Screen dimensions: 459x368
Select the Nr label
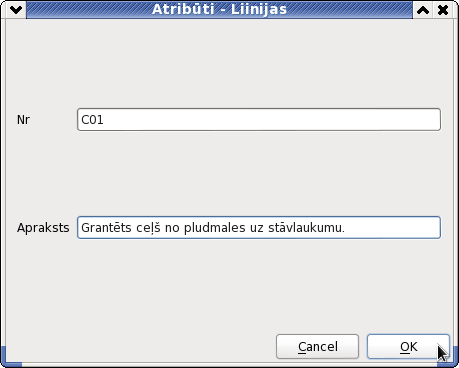point(23,120)
